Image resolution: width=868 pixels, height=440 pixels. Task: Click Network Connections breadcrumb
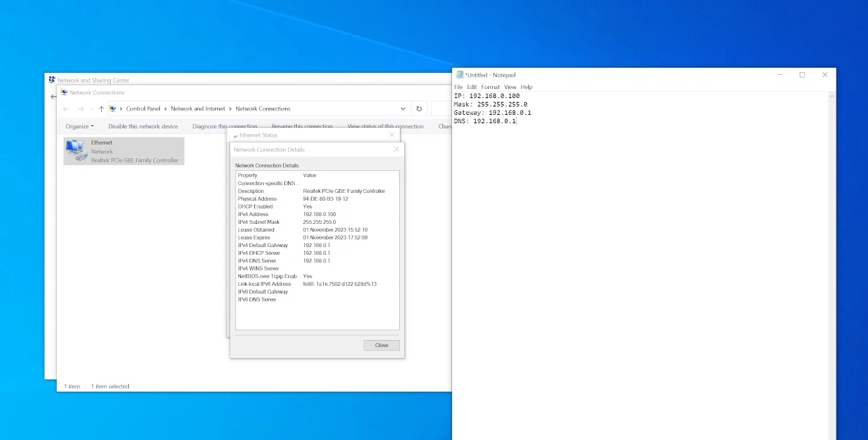[263, 109]
